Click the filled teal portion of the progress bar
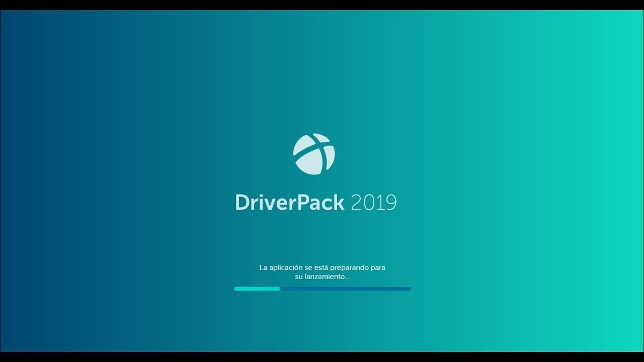Viewport: 644px width, 362px height. click(x=257, y=289)
